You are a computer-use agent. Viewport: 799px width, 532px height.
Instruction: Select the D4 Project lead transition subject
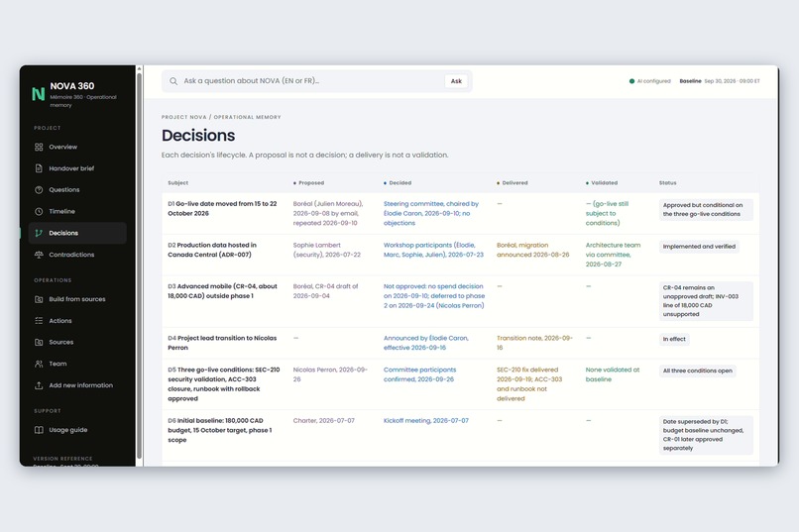coord(223,343)
